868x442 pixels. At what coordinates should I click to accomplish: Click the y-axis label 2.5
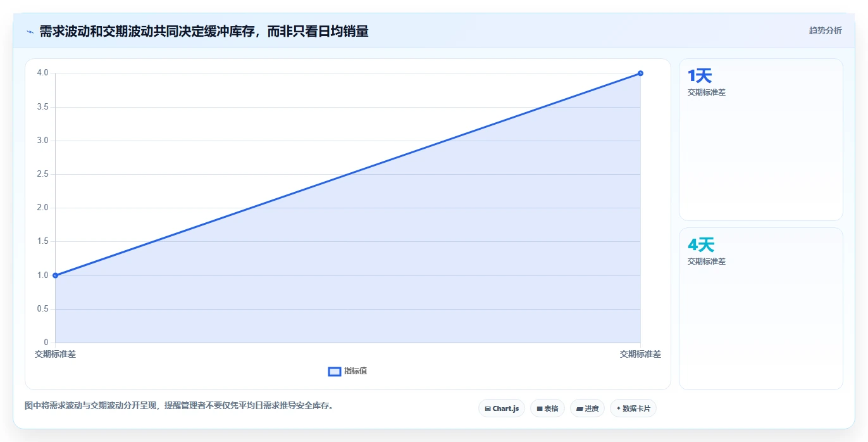[43, 174]
